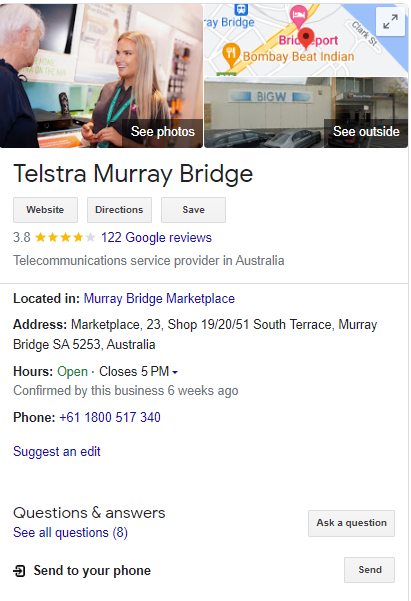Click the Send to your phone icon

[x=19, y=571]
